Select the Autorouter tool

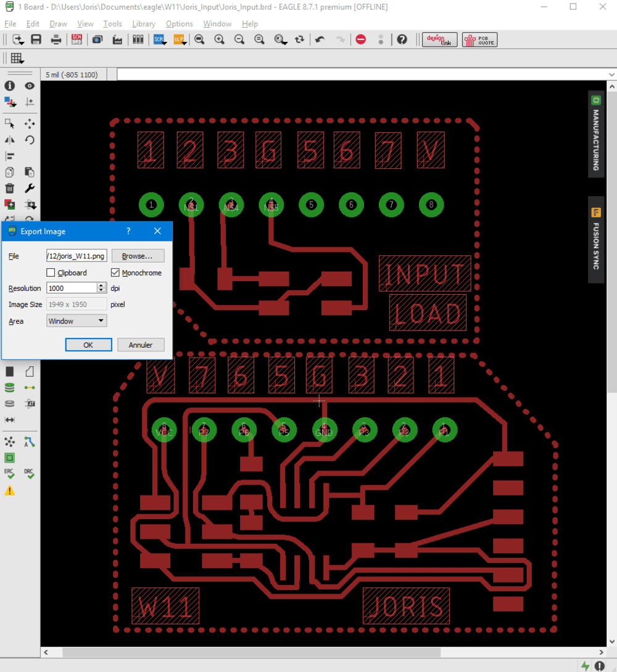pyautogui.click(x=29, y=441)
